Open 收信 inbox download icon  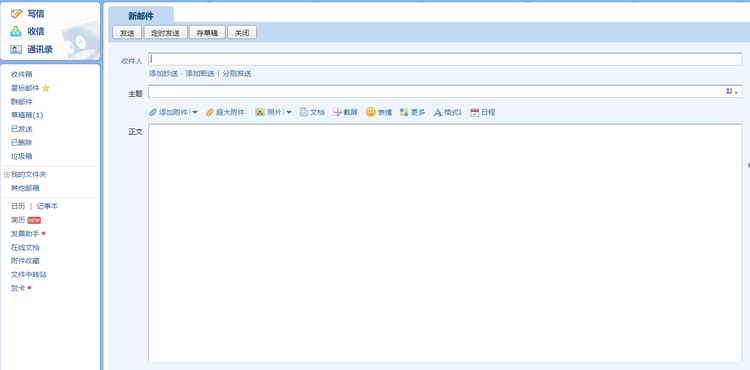point(16,31)
